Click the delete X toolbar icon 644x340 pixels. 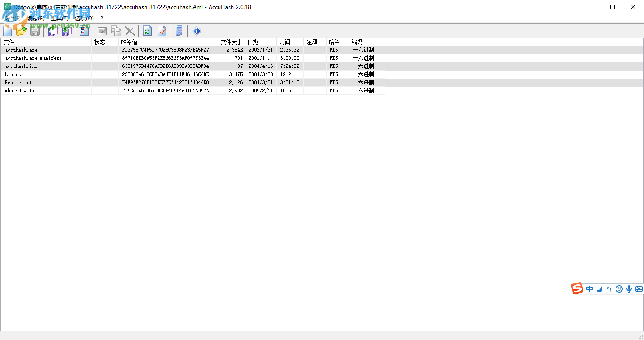click(x=130, y=31)
